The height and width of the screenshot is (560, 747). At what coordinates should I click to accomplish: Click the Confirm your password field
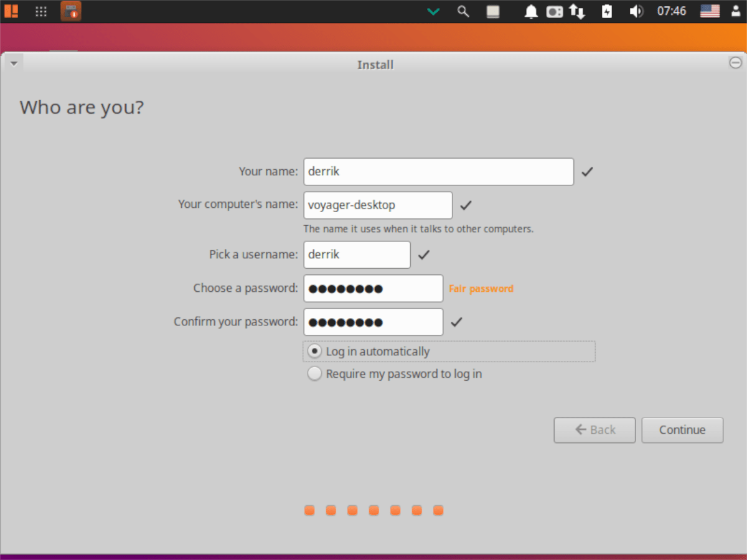point(374,322)
